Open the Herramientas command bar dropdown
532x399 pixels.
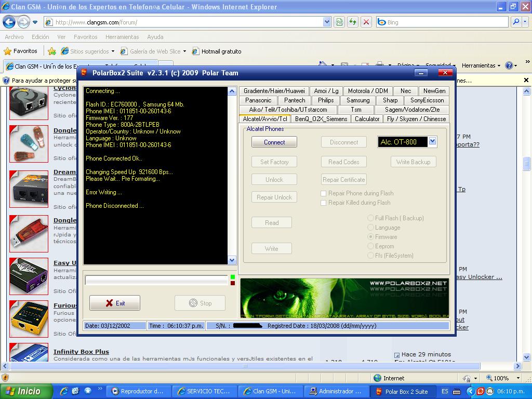click(x=481, y=65)
